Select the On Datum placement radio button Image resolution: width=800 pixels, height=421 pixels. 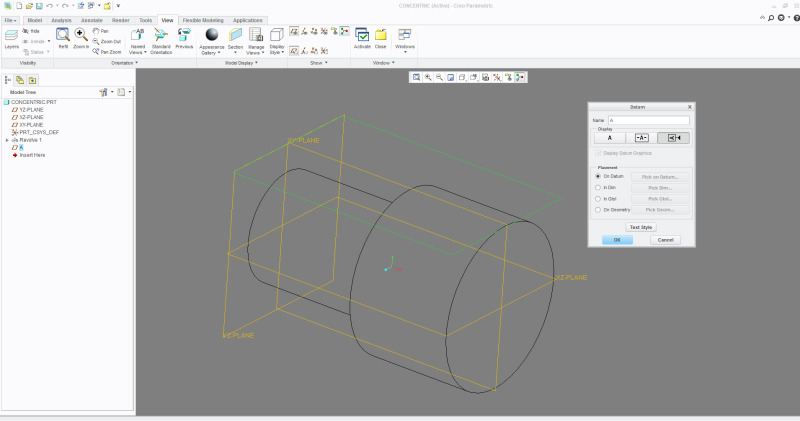(598, 176)
